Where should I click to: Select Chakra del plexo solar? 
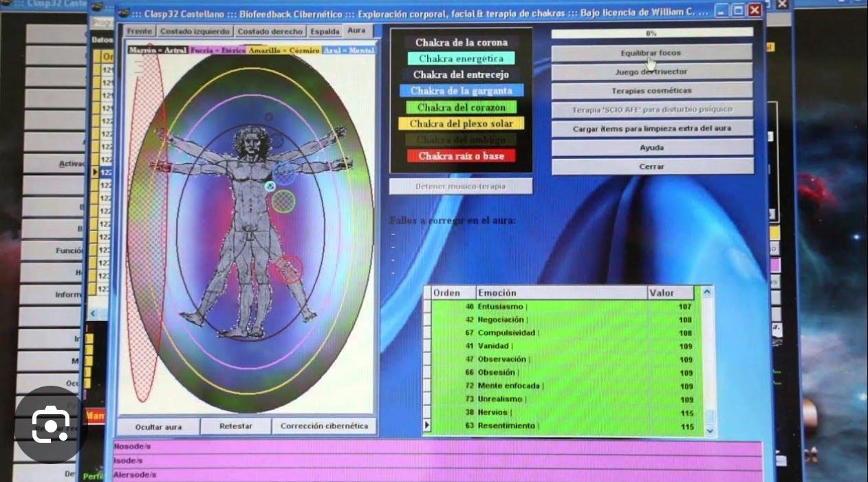(462, 124)
